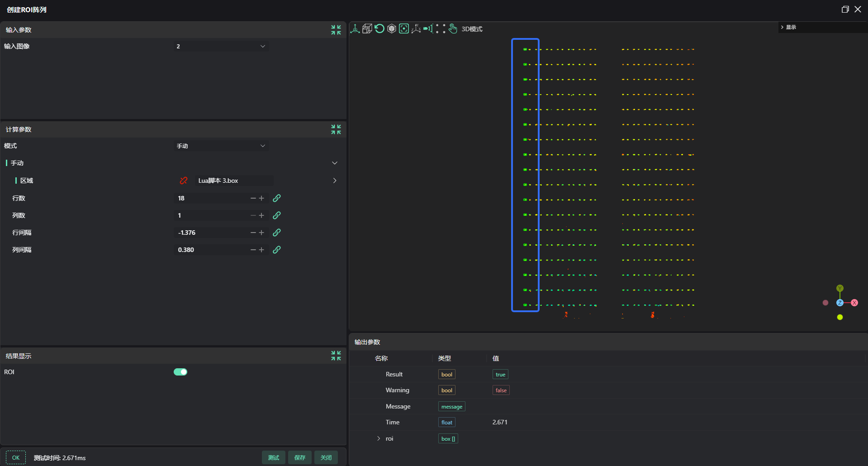Image resolution: width=868 pixels, height=466 pixels.
Task: Click the OK status indicator
Action: click(16, 457)
